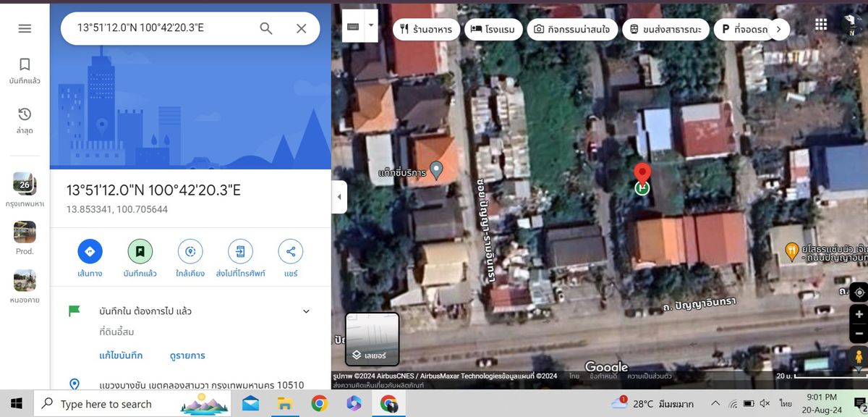
Task: Open the Recents (ล่าสุด) sidebar item
Action: [x=25, y=121]
